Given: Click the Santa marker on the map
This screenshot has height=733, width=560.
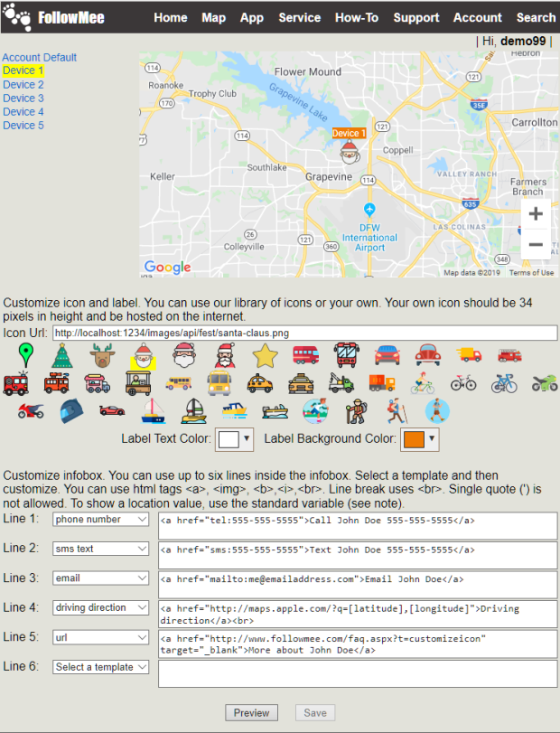Looking at the screenshot, I should (x=350, y=152).
